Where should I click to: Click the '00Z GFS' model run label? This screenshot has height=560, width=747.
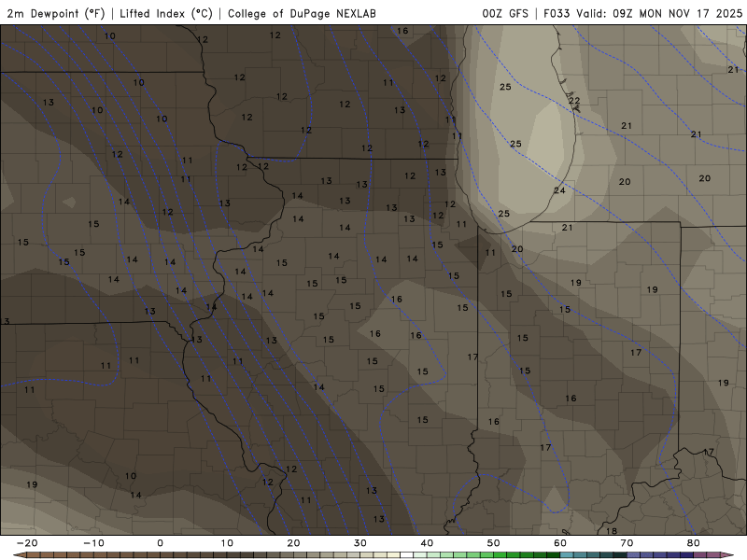pos(505,13)
